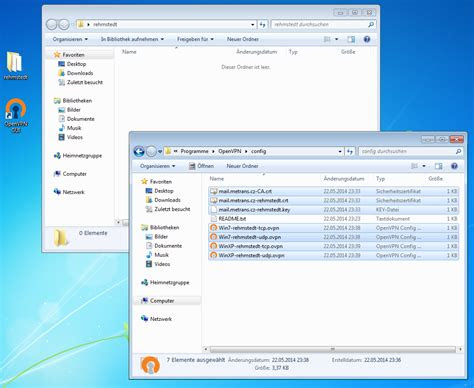This screenshot has width=474, height=388.
Task: Launch the OpenVPN GUI desktop shortcut
Action: pyautogui.click(x=16, y=115)
